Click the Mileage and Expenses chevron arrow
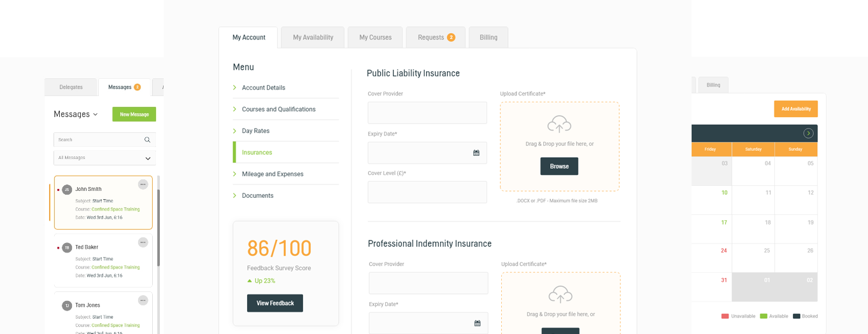Image resolution: width=868 pixels, height=334 pixels. tap(235, 174)
